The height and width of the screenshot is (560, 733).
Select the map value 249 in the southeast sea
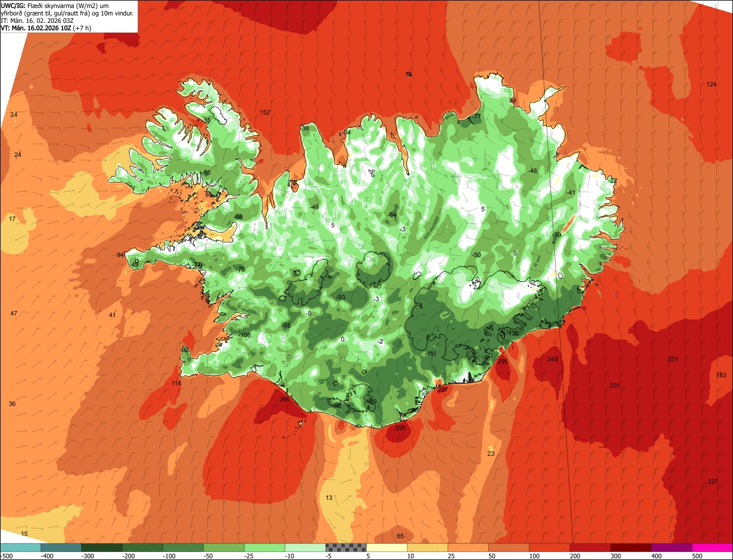(x=552, y=360)
